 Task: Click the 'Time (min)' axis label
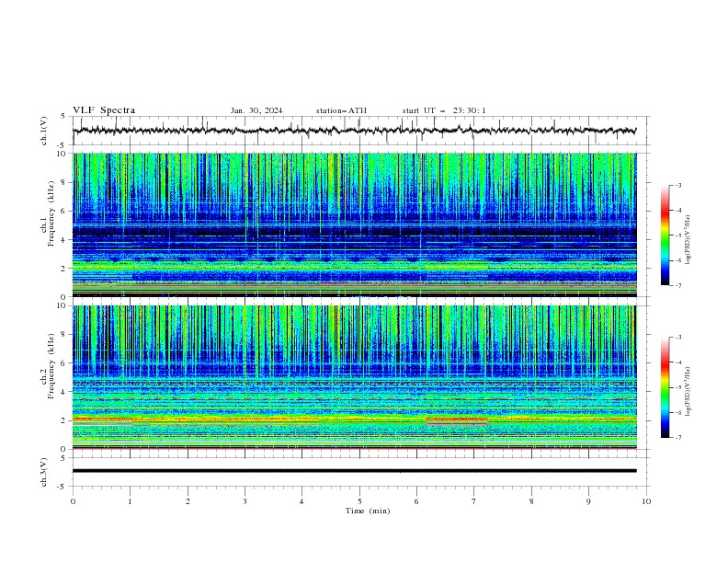368,511
